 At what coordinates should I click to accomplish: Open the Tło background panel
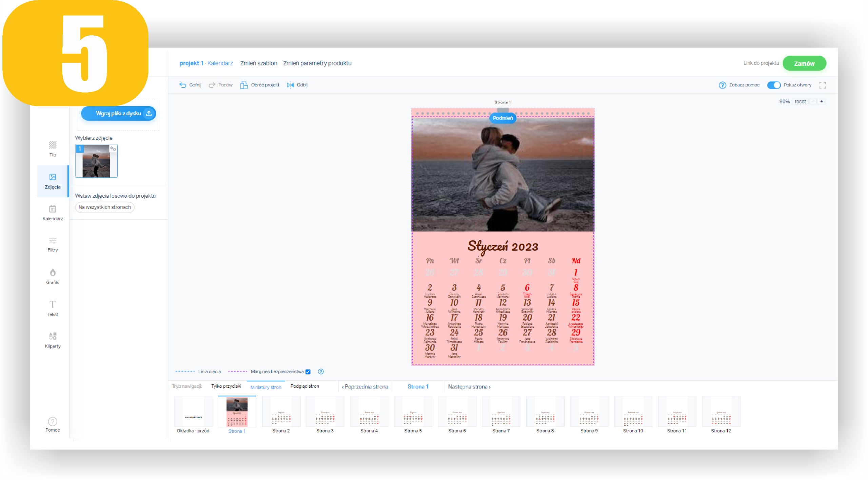53,148
